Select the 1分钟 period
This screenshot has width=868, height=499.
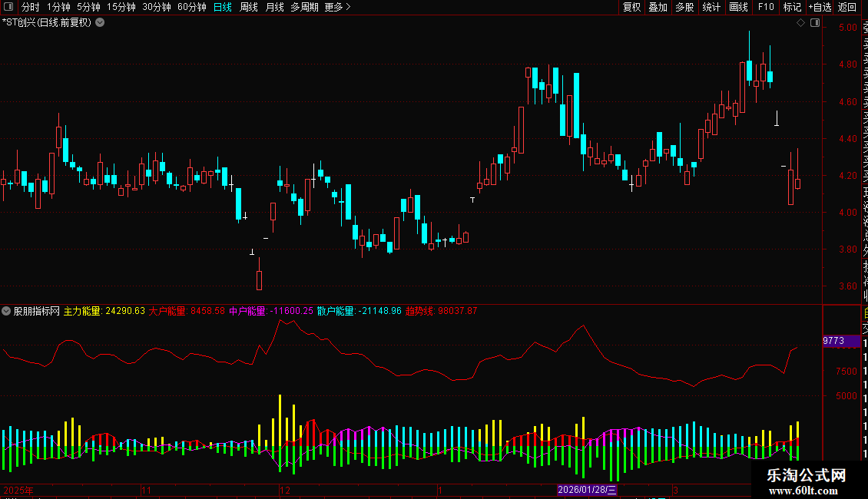(x=58, y=7)
